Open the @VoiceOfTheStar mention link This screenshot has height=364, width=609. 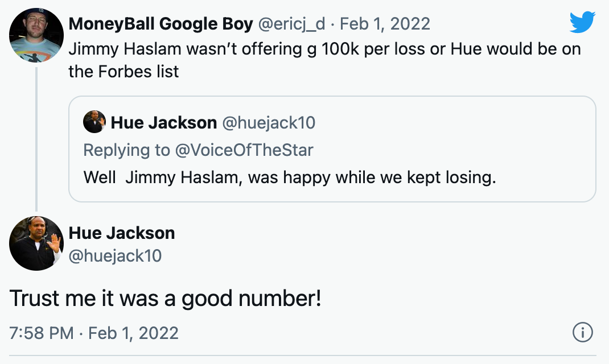[244, 150]
